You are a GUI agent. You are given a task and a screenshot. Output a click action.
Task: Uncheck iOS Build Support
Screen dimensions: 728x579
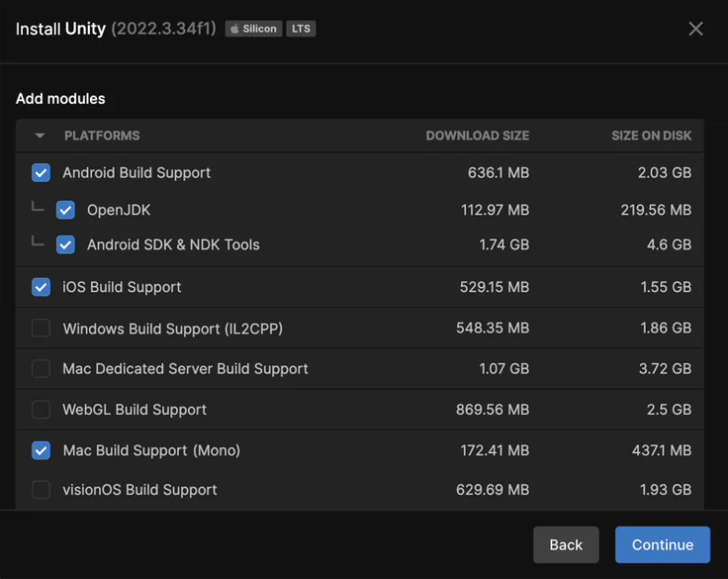[41, 287]
